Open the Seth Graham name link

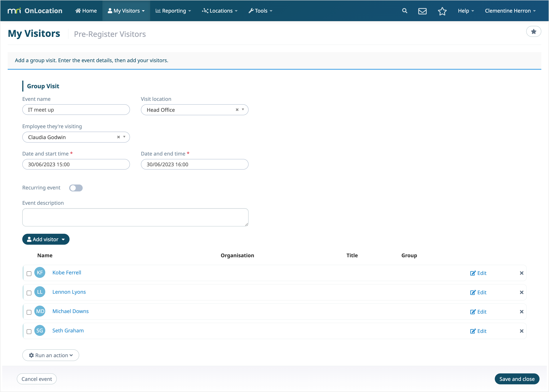68,330
